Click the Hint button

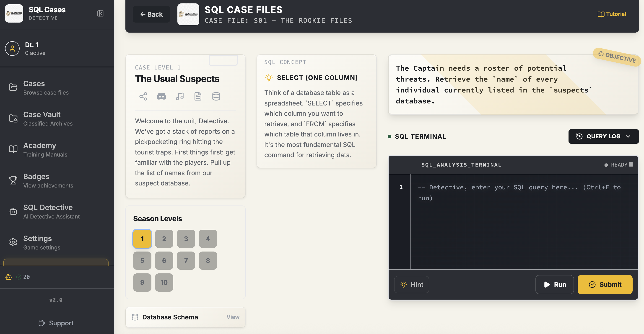(411, 284)
